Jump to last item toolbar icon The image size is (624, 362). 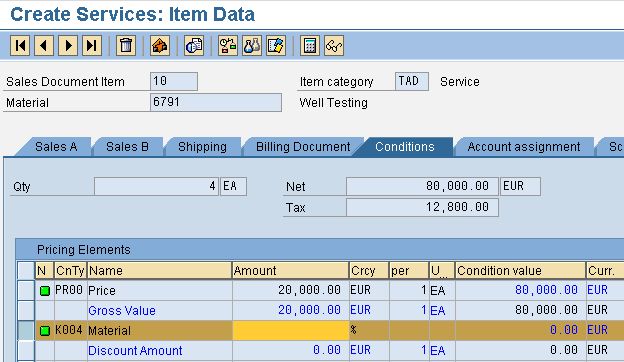(92, 46)
